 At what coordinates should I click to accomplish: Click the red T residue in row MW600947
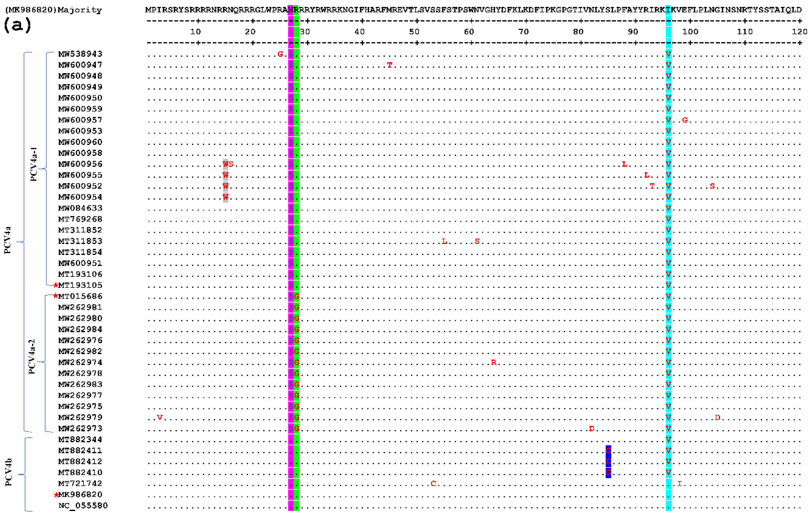pyautogui.click(x=389, y=65)
